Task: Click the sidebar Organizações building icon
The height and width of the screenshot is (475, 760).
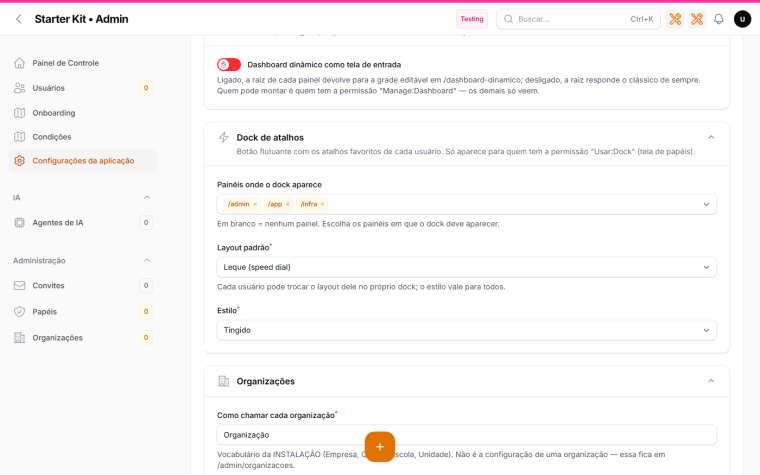Action: point(19,338)
